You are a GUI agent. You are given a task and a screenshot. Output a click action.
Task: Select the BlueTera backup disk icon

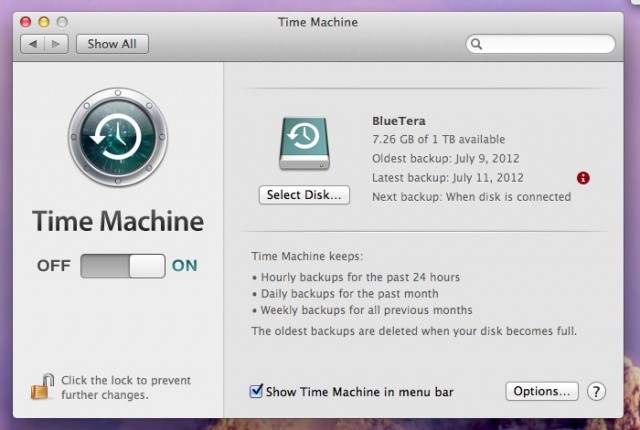[x=304, y=145]
